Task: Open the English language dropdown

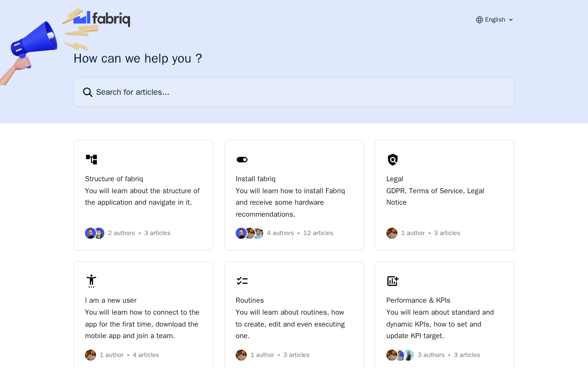Action: pos(495,20)
